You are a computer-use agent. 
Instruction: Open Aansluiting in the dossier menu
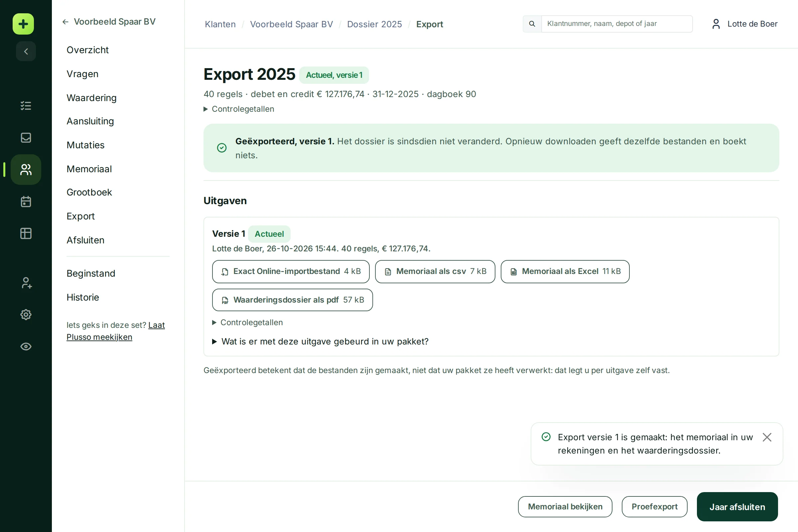90,121
